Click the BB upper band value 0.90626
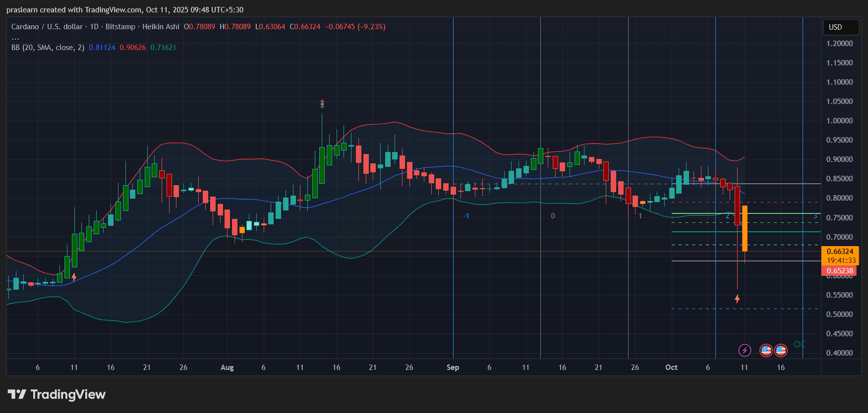868x413 pixels. [x=132, y=48]
